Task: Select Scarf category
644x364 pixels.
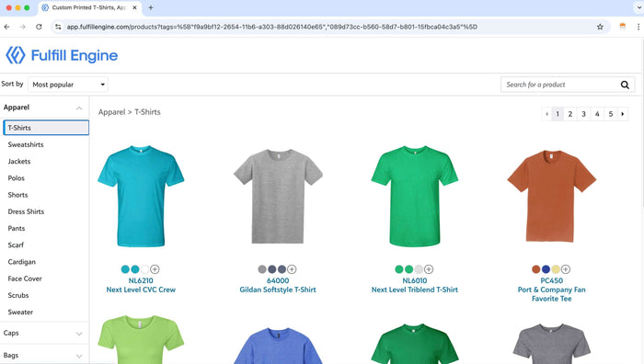Action: click(16, 245)
